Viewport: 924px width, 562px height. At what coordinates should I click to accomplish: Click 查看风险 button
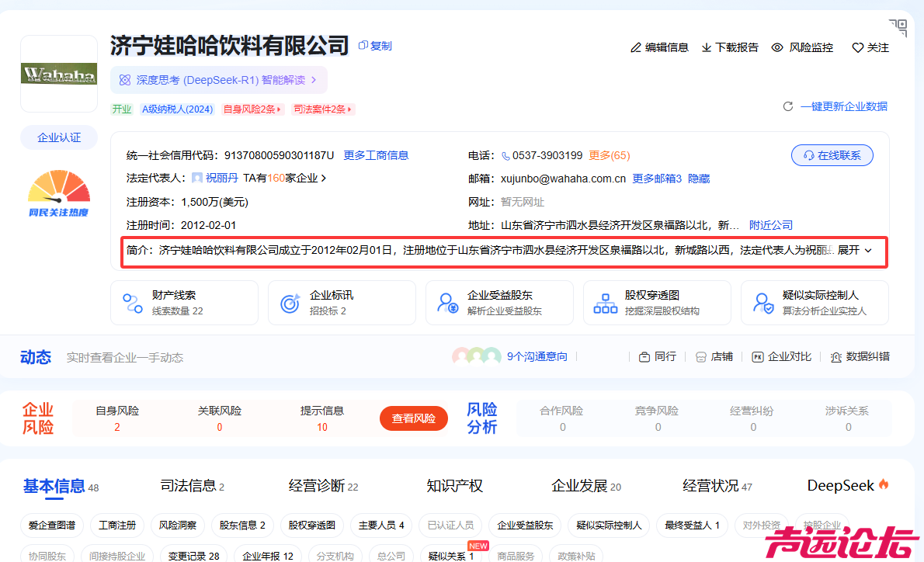(x=414, y=418)
